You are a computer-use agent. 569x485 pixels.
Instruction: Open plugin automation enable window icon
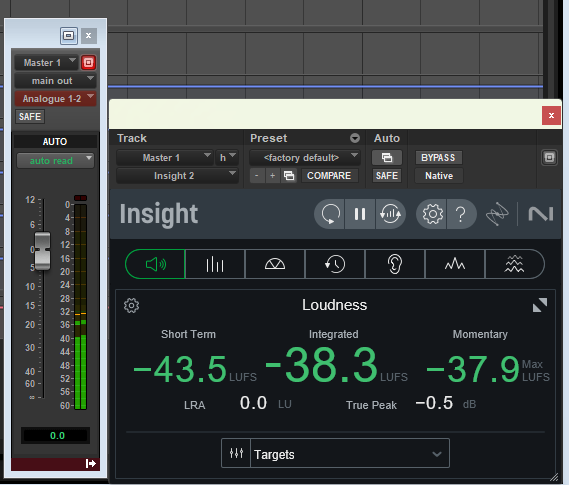pyautogui.click(x=387, y=158)
